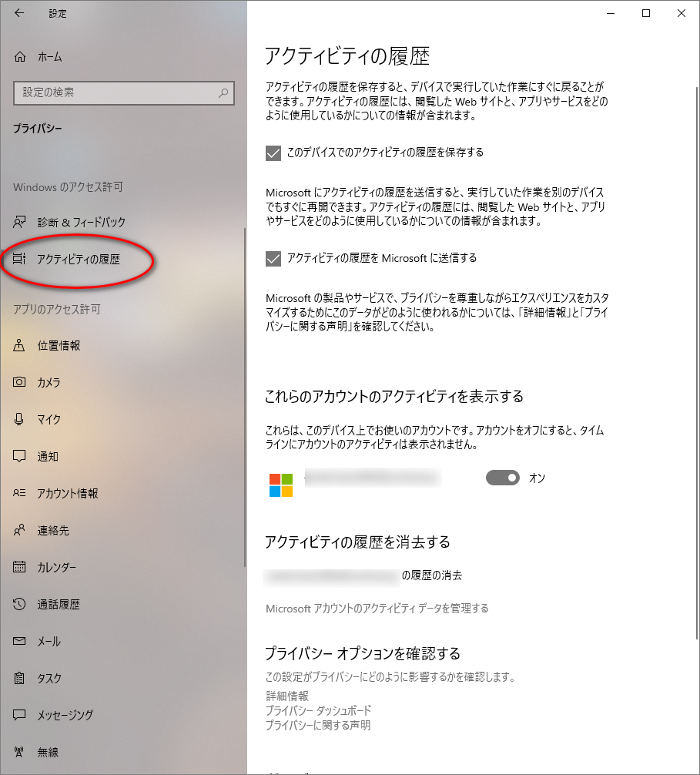
Task: Uncheck このデバイスでのアクティビティの履歴を保存する checkbox
Action: (273, 153)
